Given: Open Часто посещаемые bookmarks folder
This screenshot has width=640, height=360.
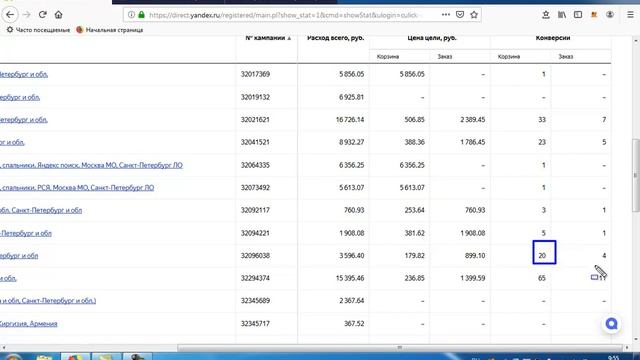Looking at the screenshot, I should click(38, 30).
